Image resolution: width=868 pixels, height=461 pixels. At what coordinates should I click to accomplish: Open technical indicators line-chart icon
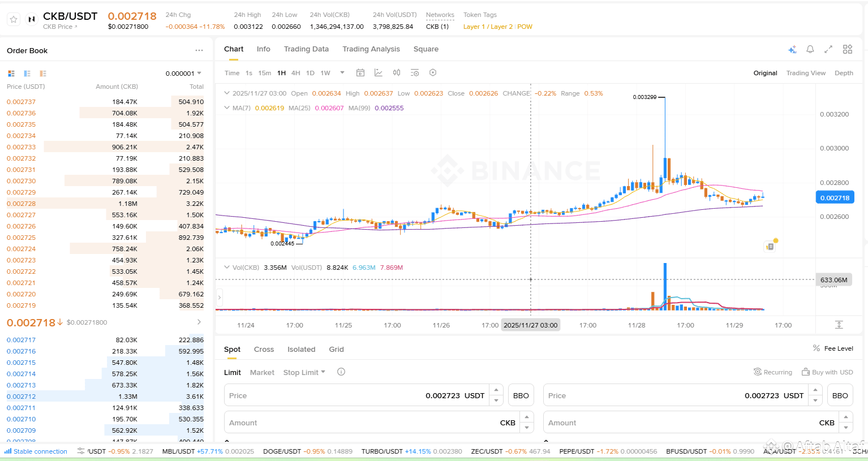(379, 72)
